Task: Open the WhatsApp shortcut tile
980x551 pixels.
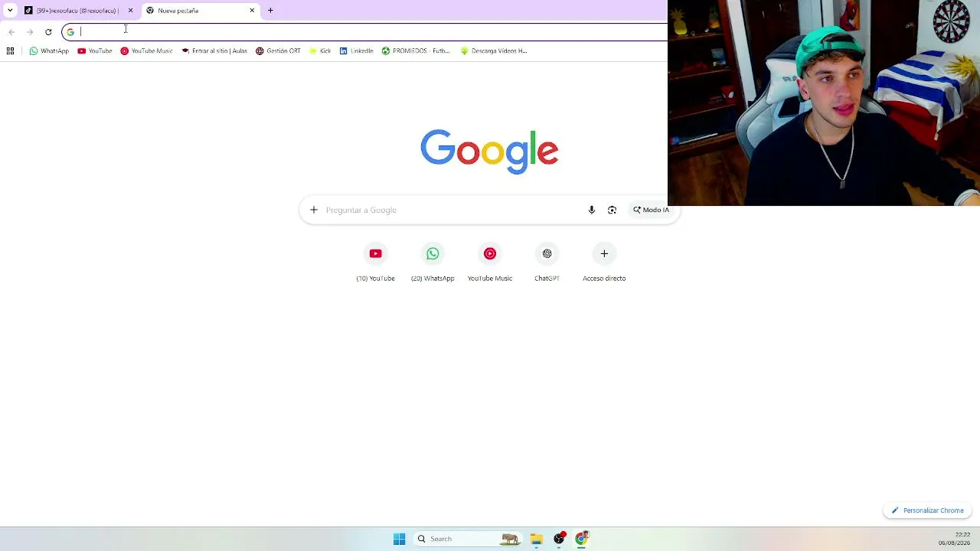Action: pyautogui.click(x=433, y=262)
